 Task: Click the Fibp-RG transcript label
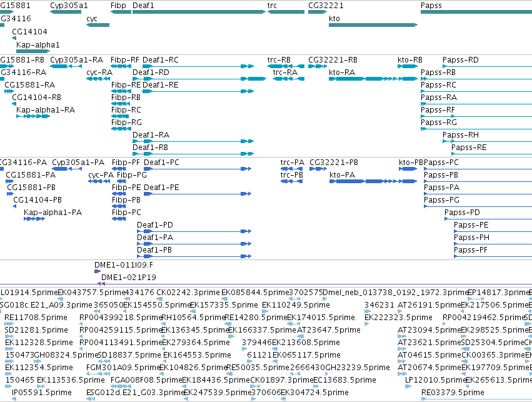tap(126, 123)
